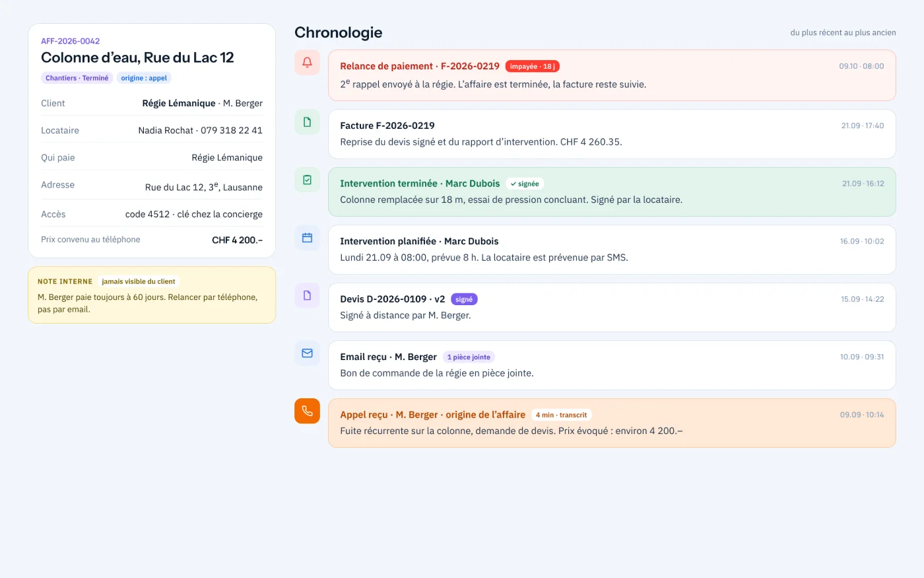Click the heading Colonne d'eau, Rue du Lac 12
Screen dimensions: 924x578
137,57
